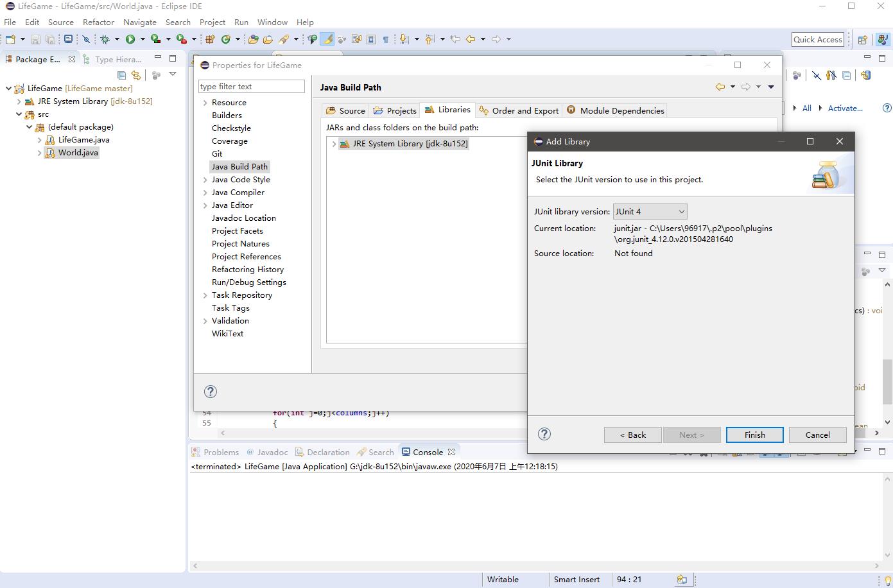Collapse All in Package Explorer toolbar
The width and height of the screenshot is (893, 588).
(x=121, y=75)
